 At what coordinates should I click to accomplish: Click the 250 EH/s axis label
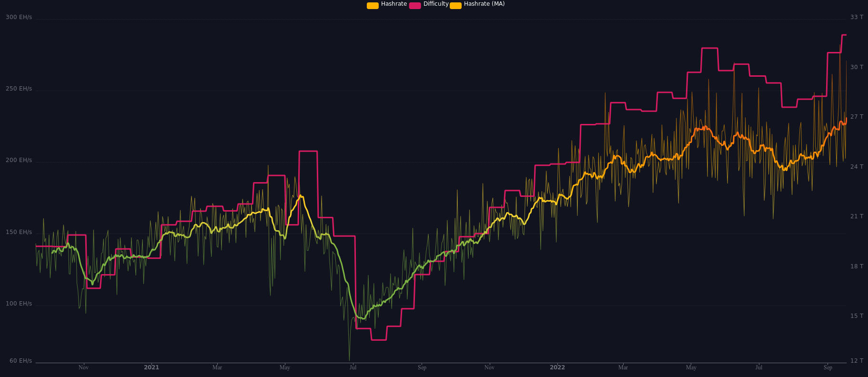[x=19, y=89]
